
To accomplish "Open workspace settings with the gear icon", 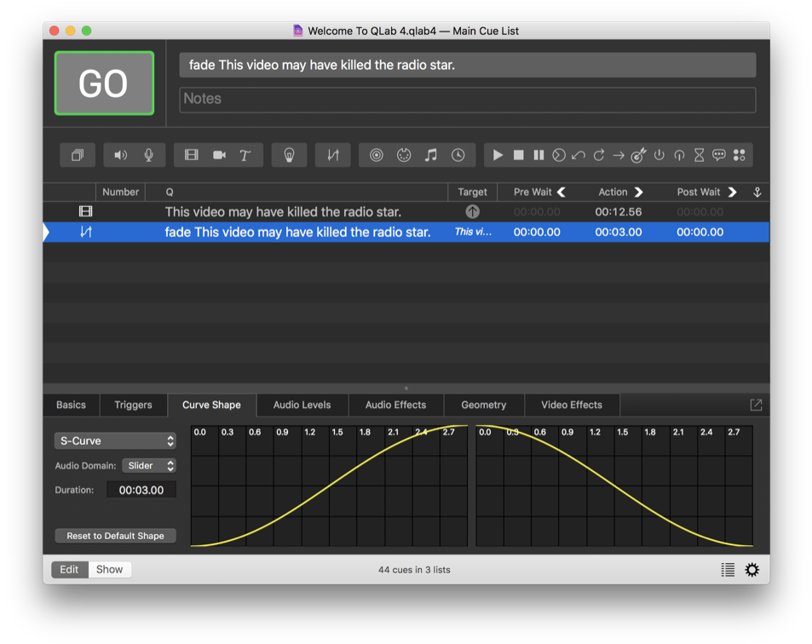I will [751, 569].
